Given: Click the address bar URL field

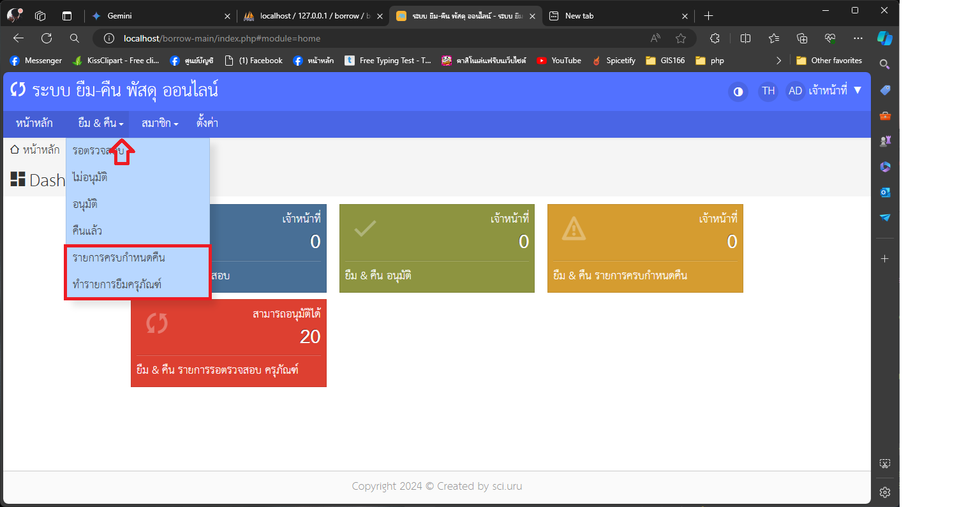Looking at the screenshot, I should pos(383,38).
